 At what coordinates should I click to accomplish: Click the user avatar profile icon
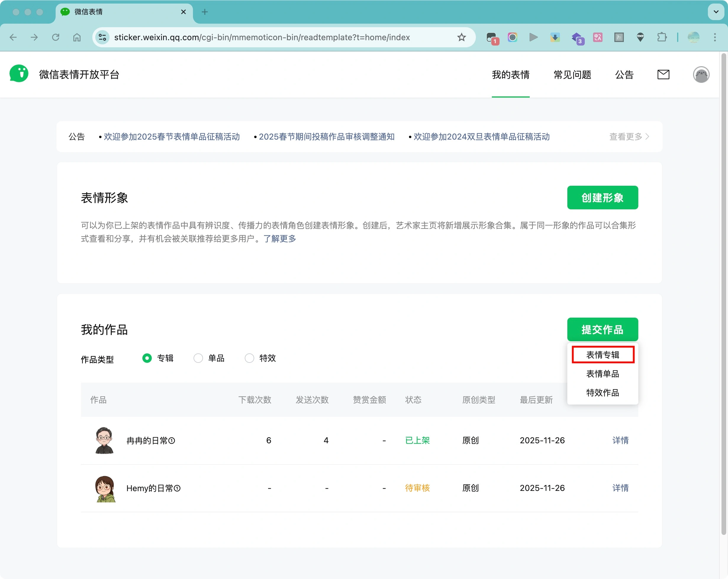701,75
